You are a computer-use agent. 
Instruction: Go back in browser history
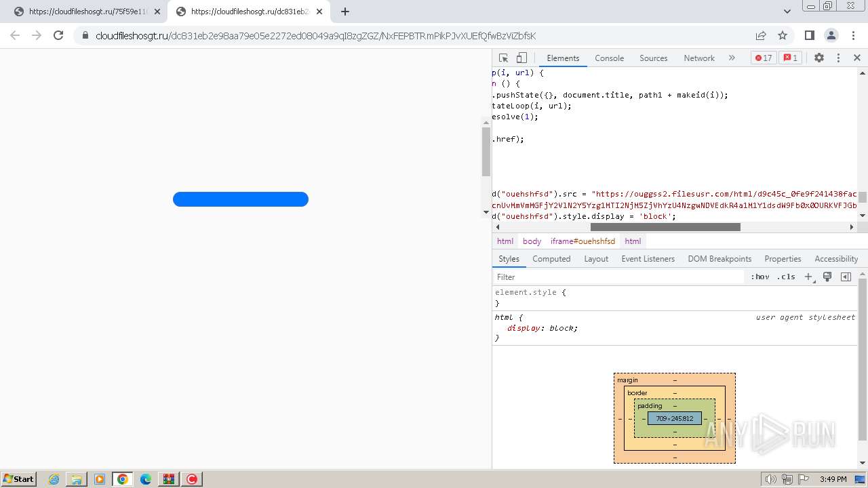tap(15, 35)
